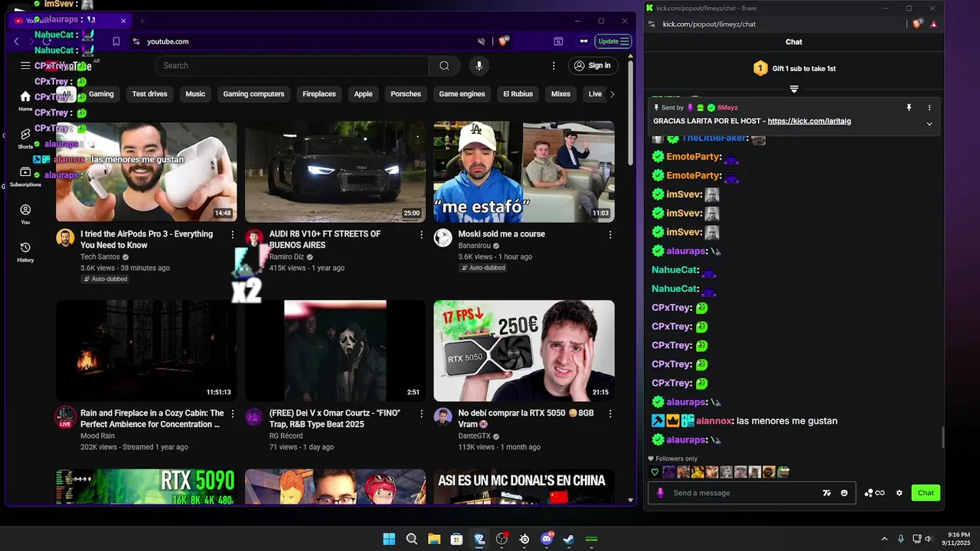Open the kick.com/laritaig link in pinned message
The width and height of the screenshot is (980, 551).
pyautogui.click(x=809, y=121)
